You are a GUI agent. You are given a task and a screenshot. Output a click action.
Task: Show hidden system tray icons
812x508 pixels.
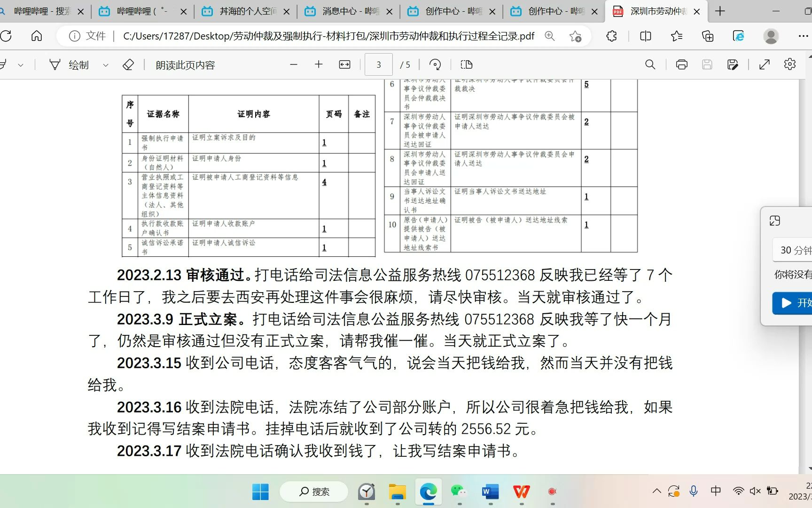pyautogui.click(x=657, y=492)
